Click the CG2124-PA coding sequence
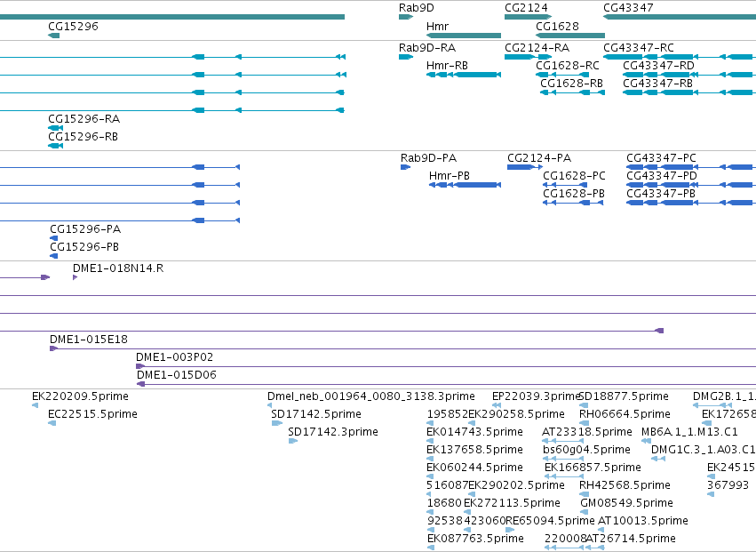This screenshot has height=552, width=756. point(525,167)
